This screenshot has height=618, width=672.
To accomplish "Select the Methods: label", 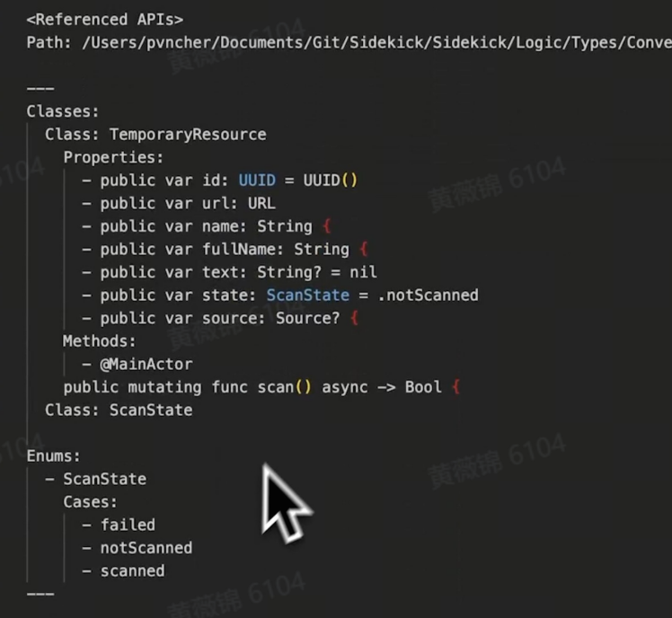I will coord(100,341).
